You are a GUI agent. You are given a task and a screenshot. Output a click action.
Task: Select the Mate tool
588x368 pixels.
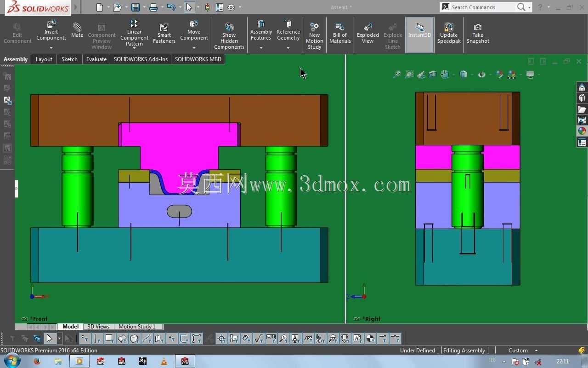[77, 29]
